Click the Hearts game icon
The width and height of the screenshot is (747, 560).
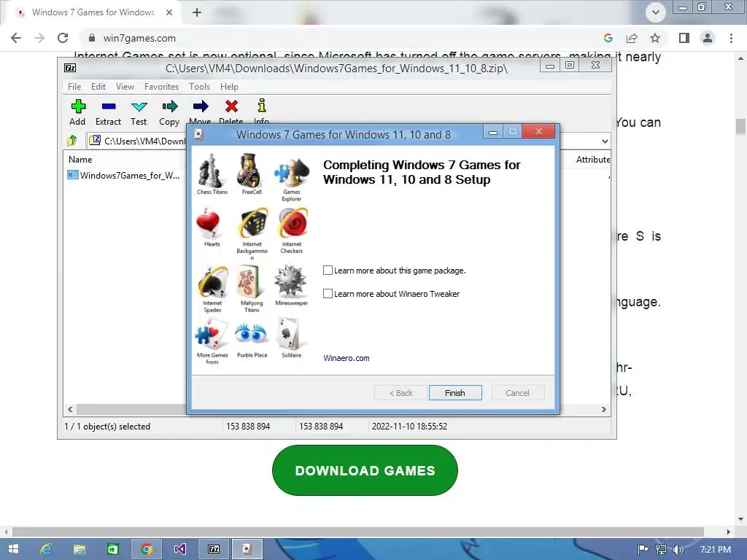pos(209,224)
